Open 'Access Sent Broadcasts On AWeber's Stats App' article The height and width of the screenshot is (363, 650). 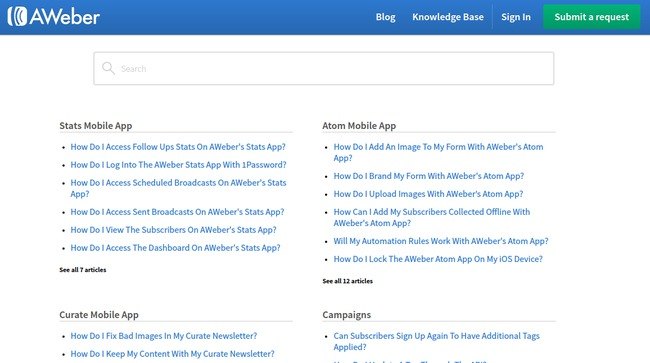point(177,212)
